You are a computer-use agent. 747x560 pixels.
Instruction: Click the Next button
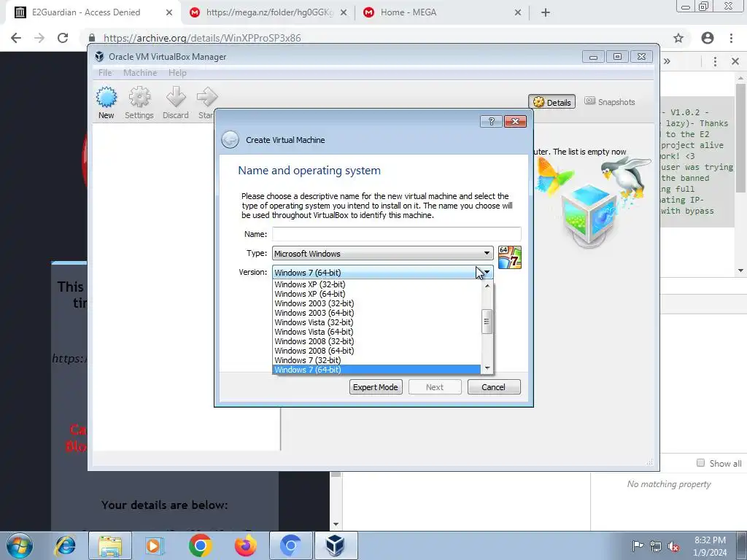click(x=435, y=387)
